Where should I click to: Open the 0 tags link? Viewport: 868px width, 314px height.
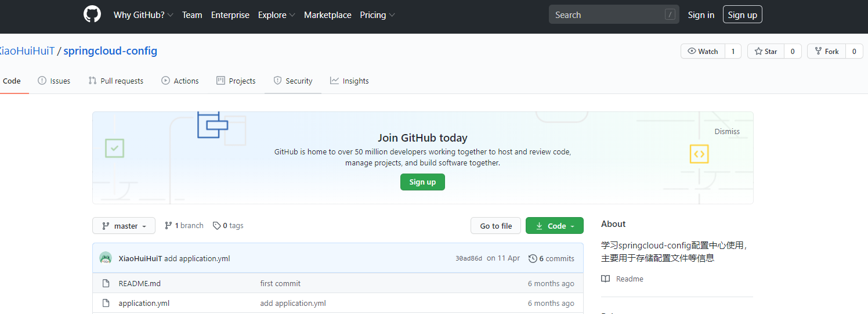[x=228, y=226]
